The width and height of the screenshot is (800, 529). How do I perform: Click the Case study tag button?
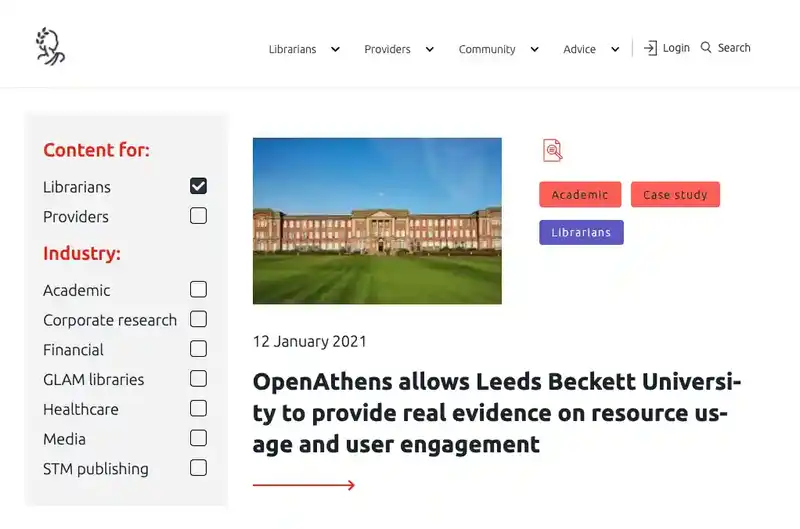point(675,194)
